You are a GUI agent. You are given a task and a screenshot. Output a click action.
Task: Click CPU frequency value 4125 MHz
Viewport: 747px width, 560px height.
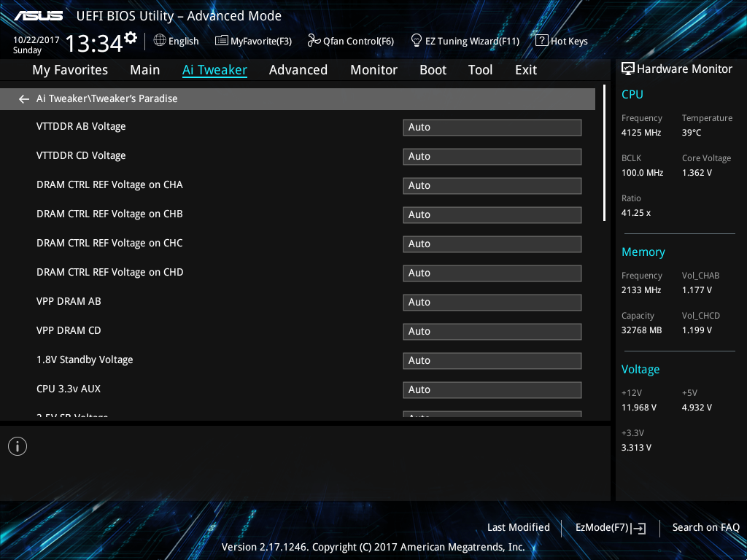641,133
